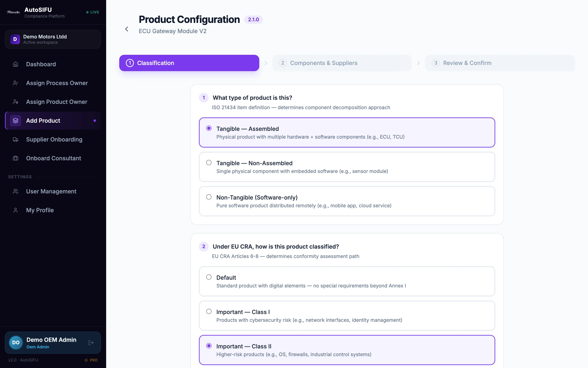Click the Demo OEM Admin user card
Viewport: 588px width, 368px height.
(53, 343)
